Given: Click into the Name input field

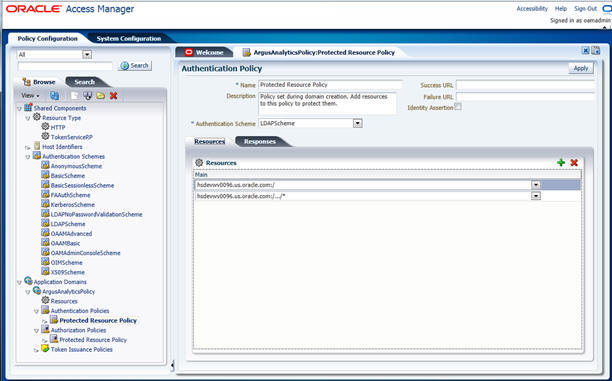Looking at the screenshot, I should pos(330,85).
